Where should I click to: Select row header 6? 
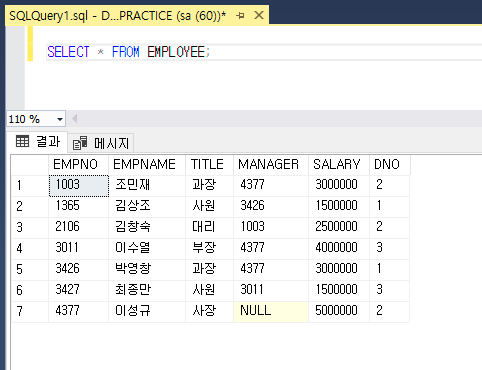(x=30, y=291)
